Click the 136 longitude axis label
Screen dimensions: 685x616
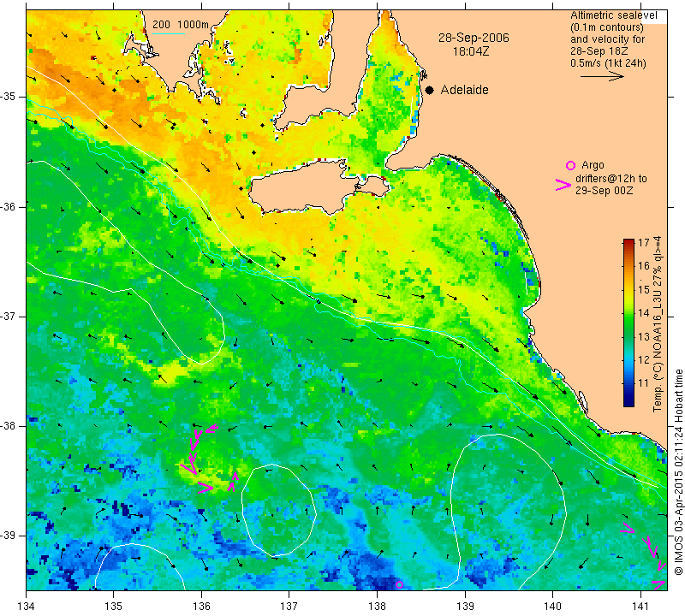201,606
